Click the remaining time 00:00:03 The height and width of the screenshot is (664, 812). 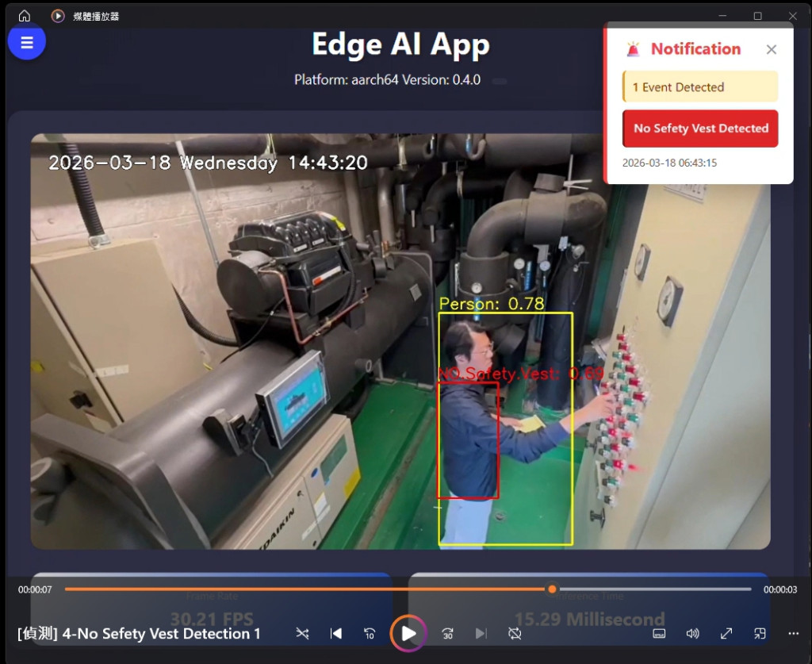780,589
